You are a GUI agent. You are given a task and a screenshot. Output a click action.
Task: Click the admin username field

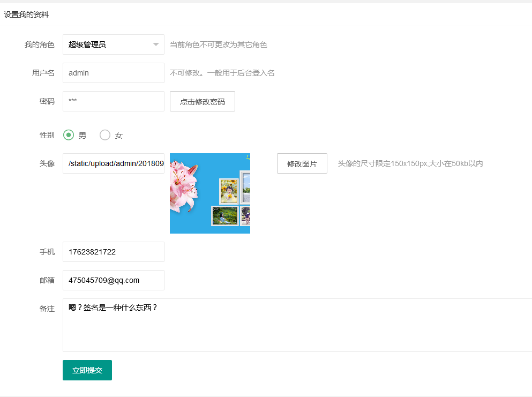point(113,73)
